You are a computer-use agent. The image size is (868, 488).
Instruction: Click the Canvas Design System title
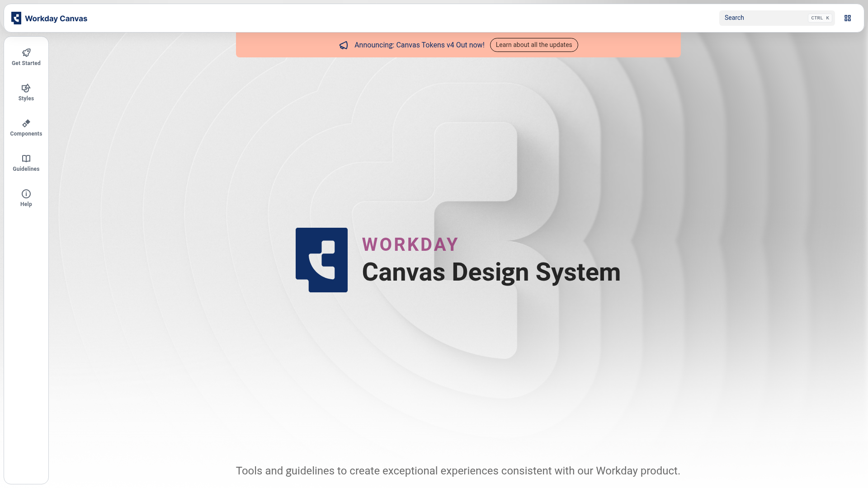tap(491, 272)
